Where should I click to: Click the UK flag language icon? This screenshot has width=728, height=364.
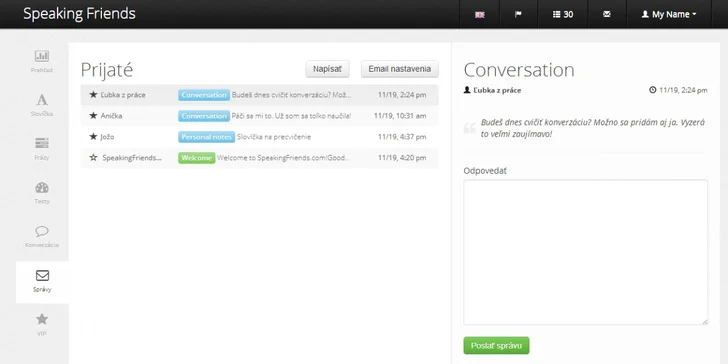pos(480,14)
